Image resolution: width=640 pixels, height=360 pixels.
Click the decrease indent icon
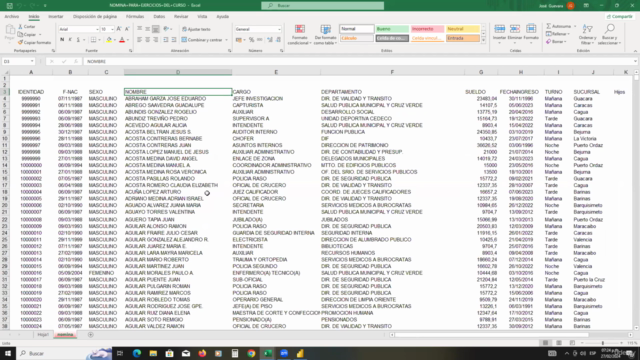(x=166, y=40)
